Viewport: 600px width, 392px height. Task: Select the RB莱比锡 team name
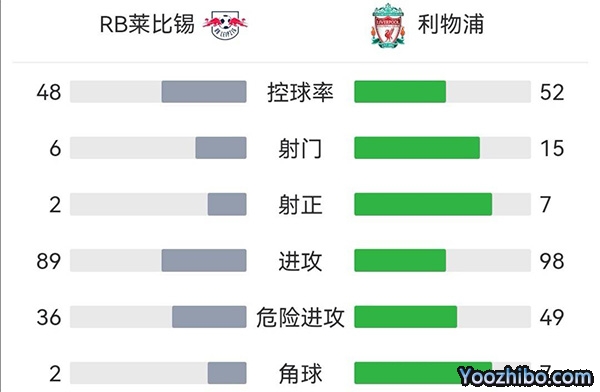click(147, 24)
